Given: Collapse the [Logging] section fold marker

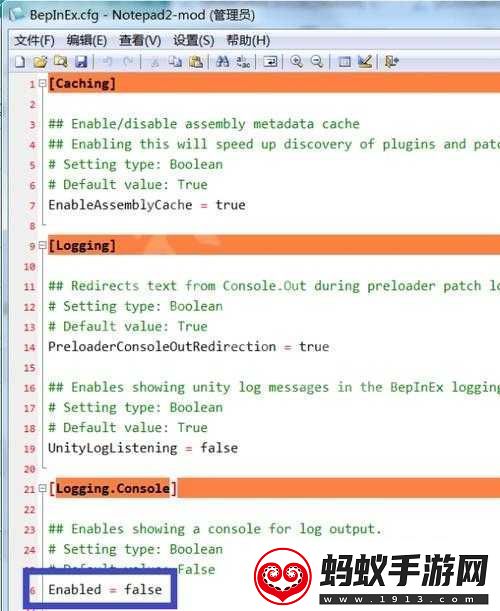Looking at the screenshot, I should point(42,245).
